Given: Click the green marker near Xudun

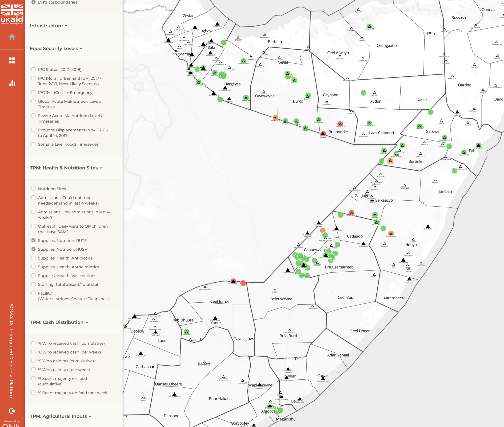Looking at the screenshot, I should 363,93.
